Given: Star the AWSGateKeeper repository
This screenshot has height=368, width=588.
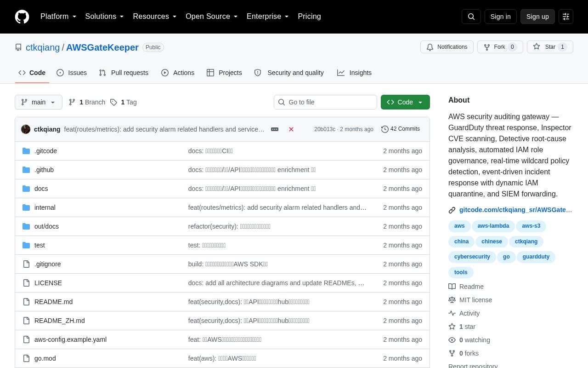Looking at the screenshot, I should (x=550, y=47).
